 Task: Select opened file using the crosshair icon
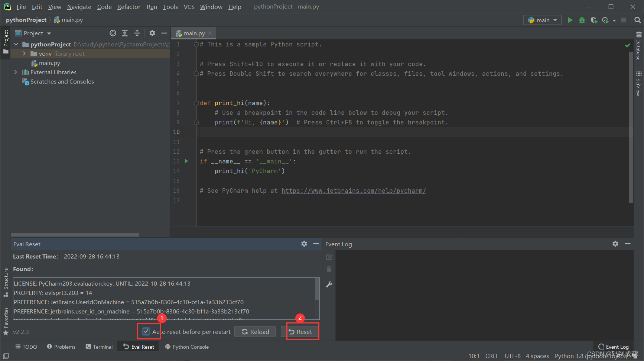click(113, 33)
